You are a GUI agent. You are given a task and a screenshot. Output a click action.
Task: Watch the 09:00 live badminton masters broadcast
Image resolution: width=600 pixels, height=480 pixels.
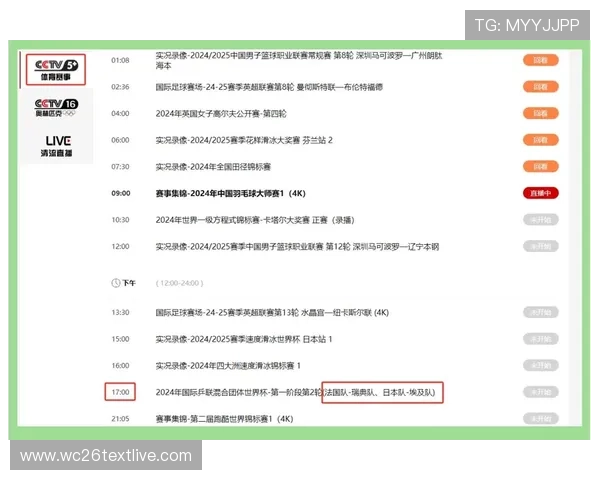pyautogui.click(x=541, y=193)
